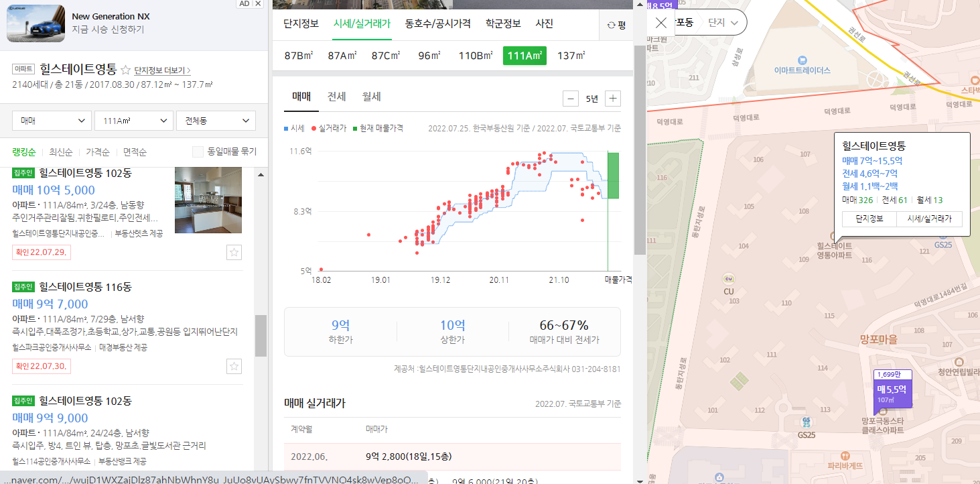Click 단지정보 button in map popup

click(x=869, y=219)
